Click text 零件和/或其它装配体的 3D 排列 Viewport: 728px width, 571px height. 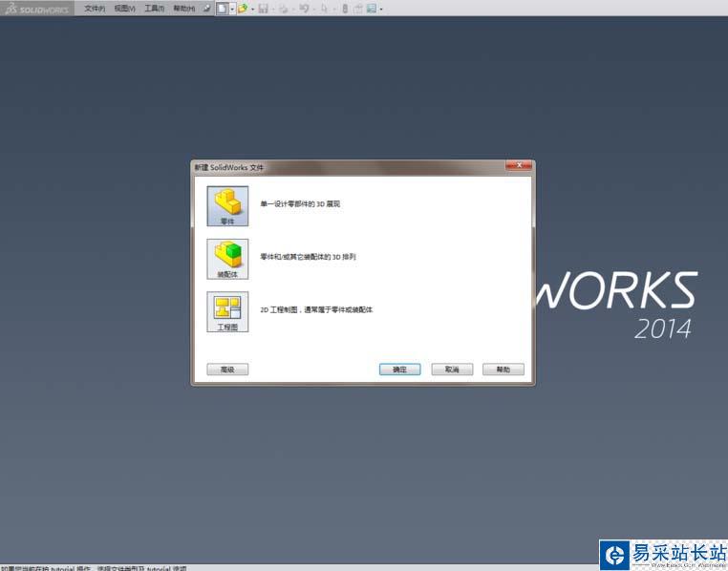click(x=308, y=257)
